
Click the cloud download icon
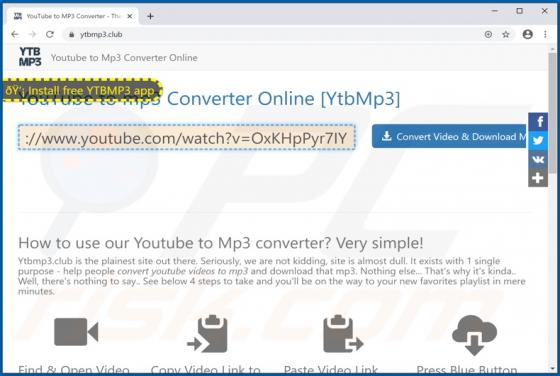[474, 335]
